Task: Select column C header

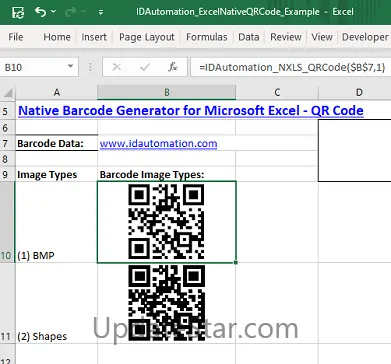Action: click(277, 92)
